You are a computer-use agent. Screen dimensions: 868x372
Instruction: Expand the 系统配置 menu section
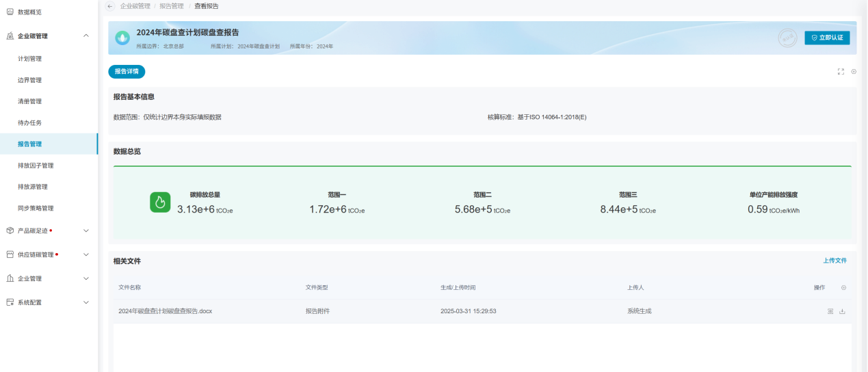[x=86, y=302]
